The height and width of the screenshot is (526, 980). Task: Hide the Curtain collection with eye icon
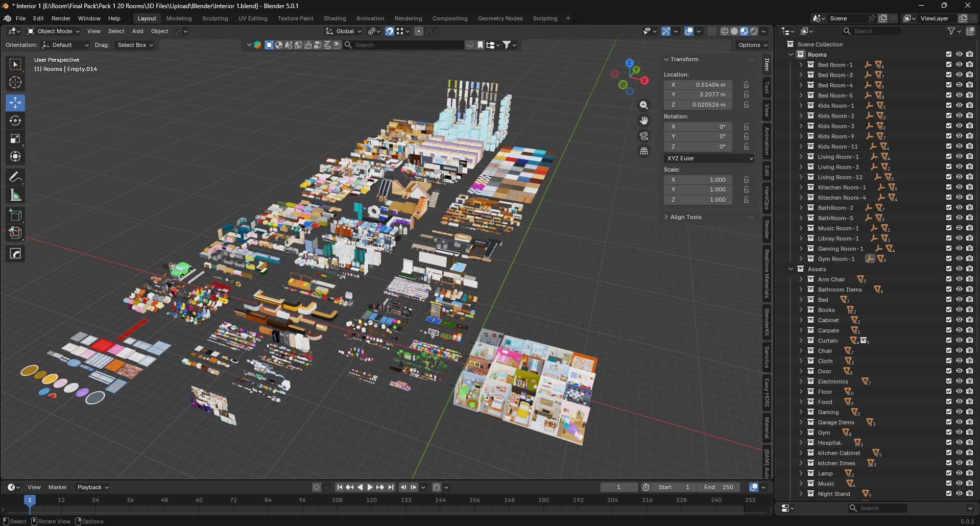pyautogui.click(x=959, y=341)
